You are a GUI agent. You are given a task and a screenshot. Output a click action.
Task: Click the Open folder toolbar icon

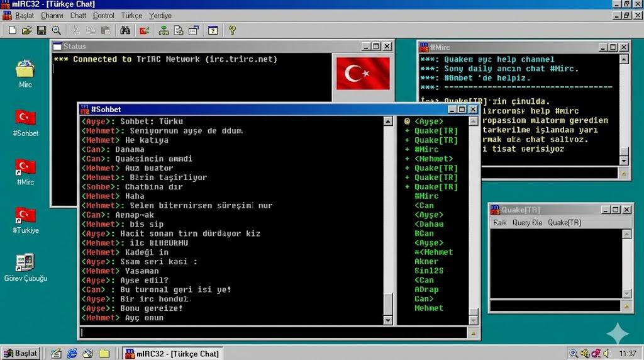click(26, 30)
